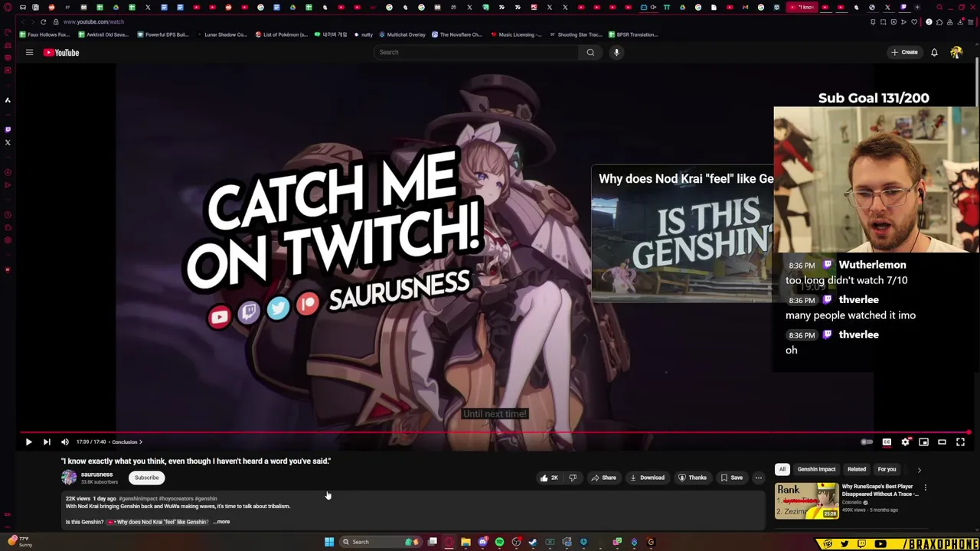Open OBS Studio from the taskbar
980x551 pixels.
516,542
